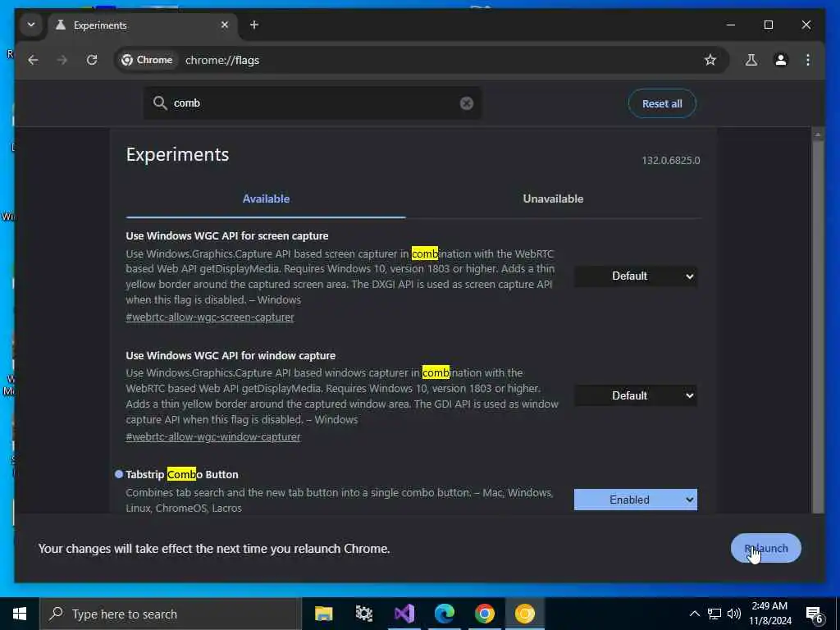Click Chrome Canary icon in taskbar
Viewport: 840px width, 630px height.
click(x=524, y=614)
